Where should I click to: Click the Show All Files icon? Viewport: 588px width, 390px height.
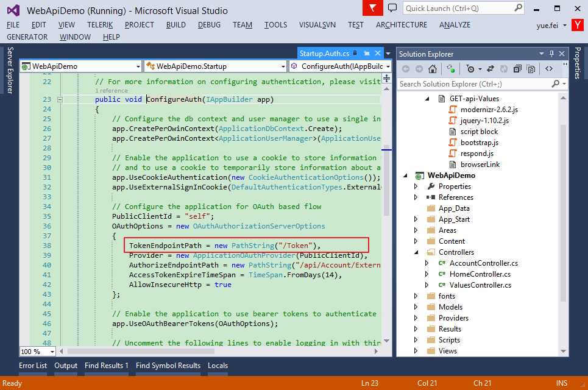coord(531,69)
